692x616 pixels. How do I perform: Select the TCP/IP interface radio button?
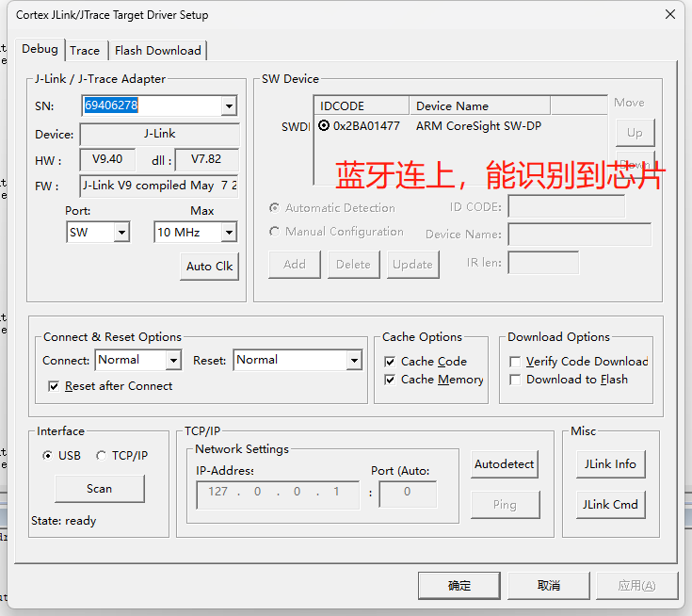click(102, 456)
